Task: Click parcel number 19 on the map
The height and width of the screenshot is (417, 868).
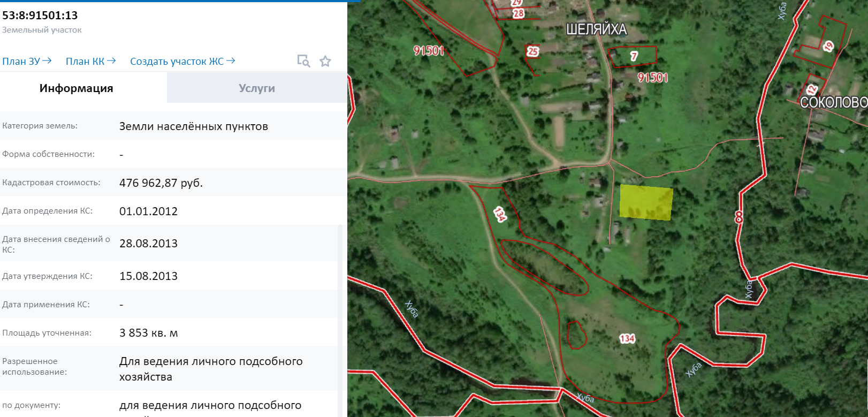Action: 828,47
